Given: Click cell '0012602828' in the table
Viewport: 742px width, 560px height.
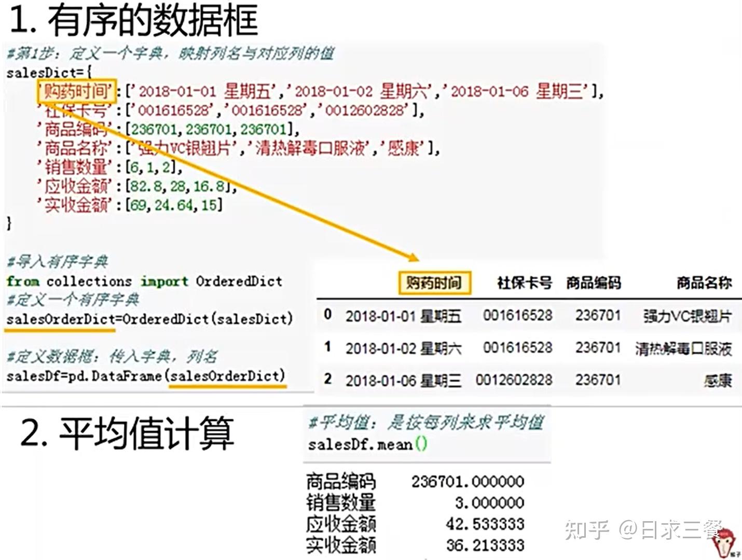Looking at the screenshot, I should [x=514, y=380].
